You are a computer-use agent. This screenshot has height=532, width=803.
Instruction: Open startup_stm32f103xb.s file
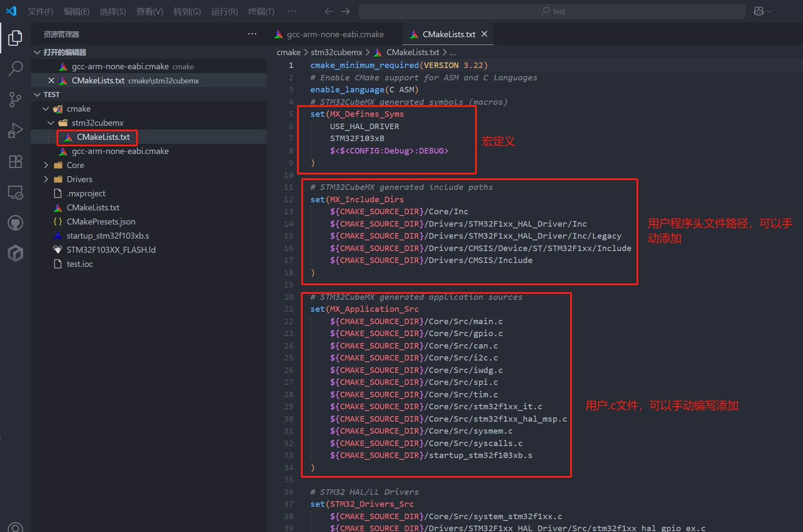pyautogui.click(x=149, y=236)
